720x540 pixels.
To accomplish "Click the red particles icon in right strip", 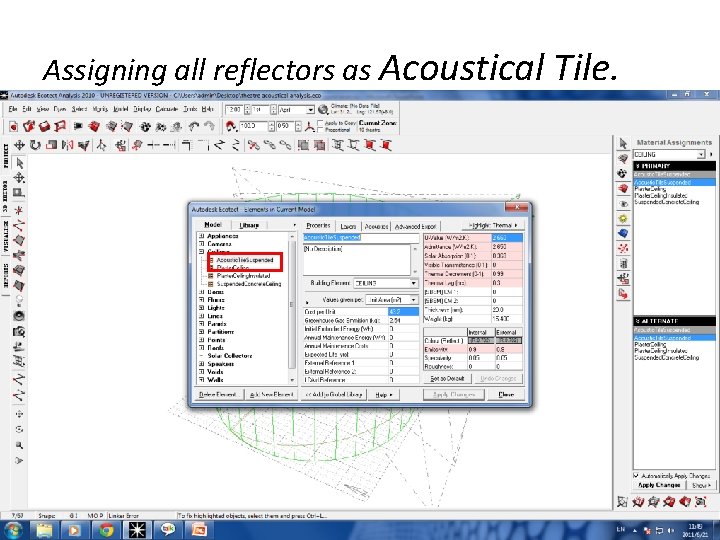I will (623, 248).
